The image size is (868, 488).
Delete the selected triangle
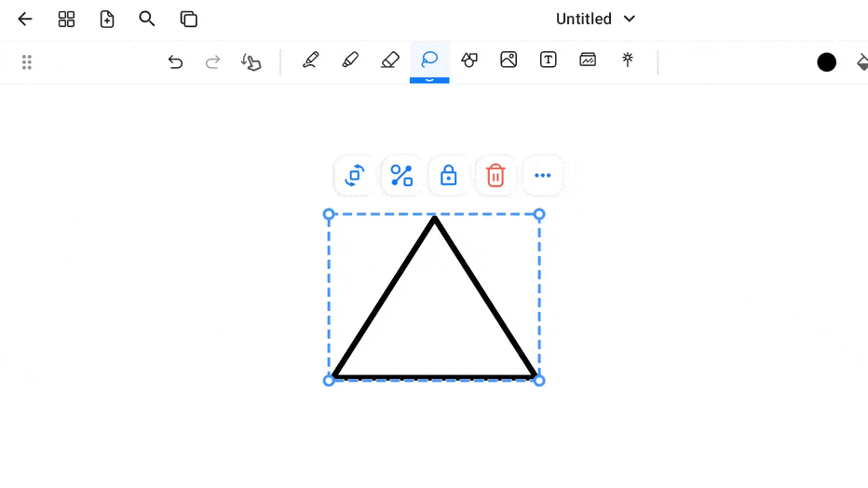(x=495, y=175)
